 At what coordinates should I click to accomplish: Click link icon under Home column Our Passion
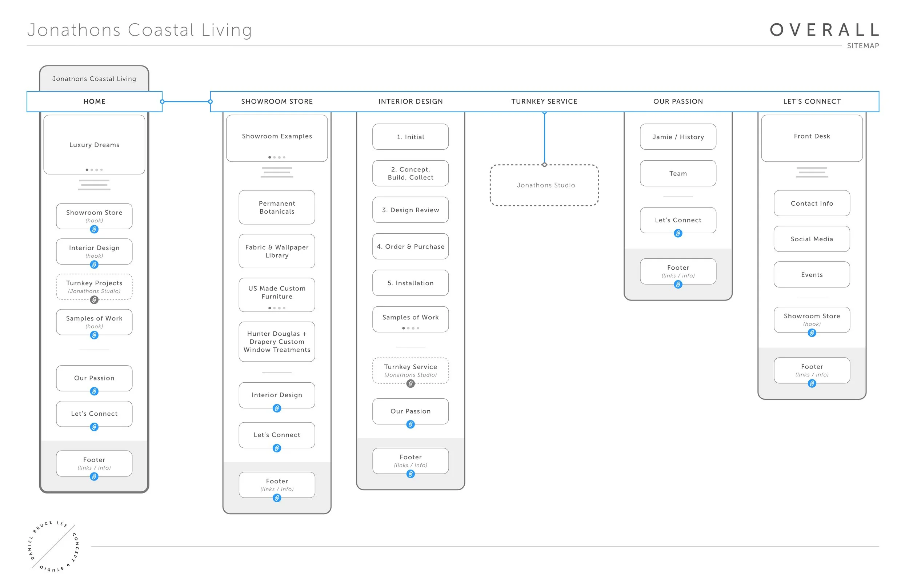(94, 391)
